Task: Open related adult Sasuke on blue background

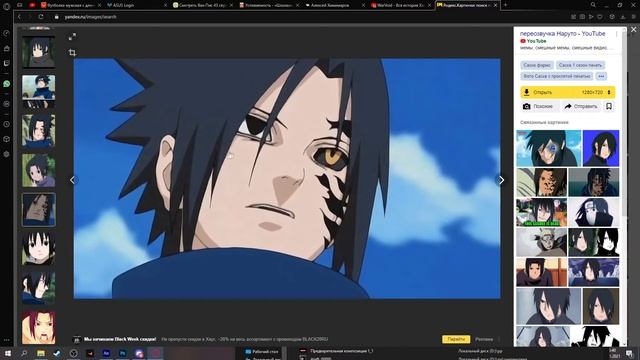Action: point(601,148)
